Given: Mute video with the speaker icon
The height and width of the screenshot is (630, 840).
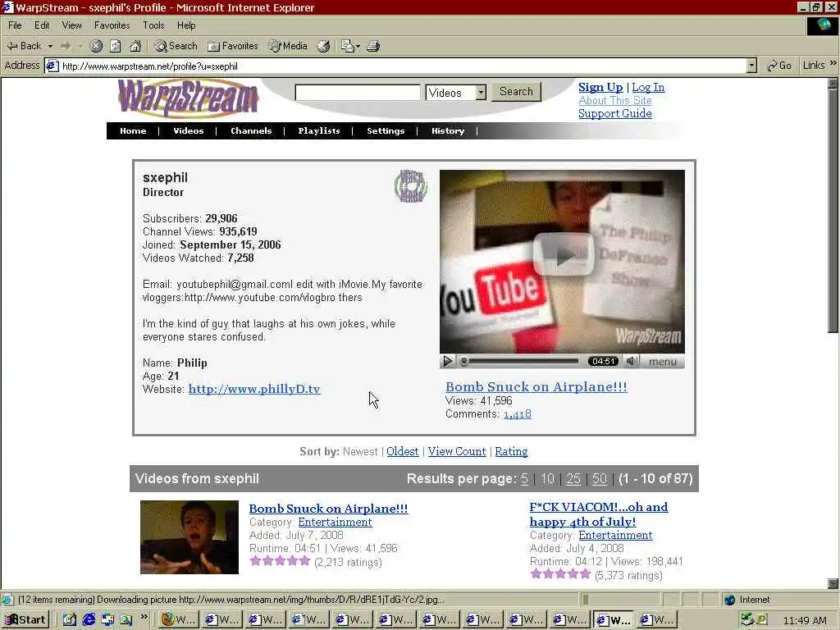Looking at the screenshot, I should (x=632, y=361).
